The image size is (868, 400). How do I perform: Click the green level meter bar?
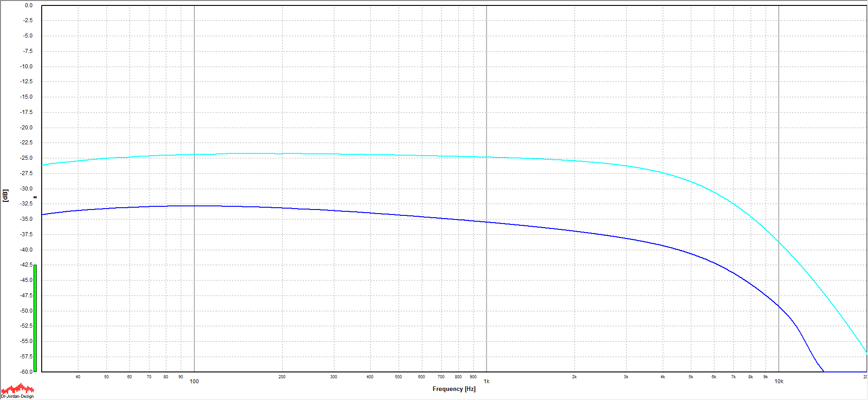click(35, 318)
